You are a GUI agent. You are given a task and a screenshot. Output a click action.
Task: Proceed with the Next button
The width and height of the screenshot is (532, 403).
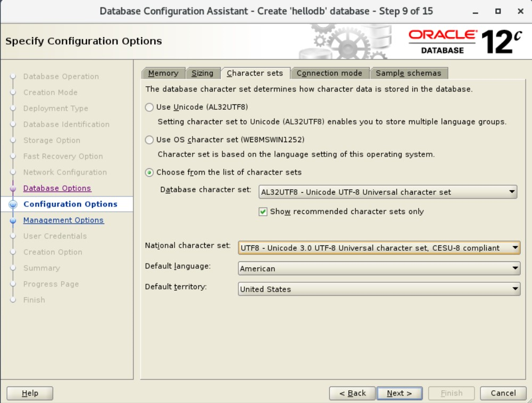coord(400,393)
